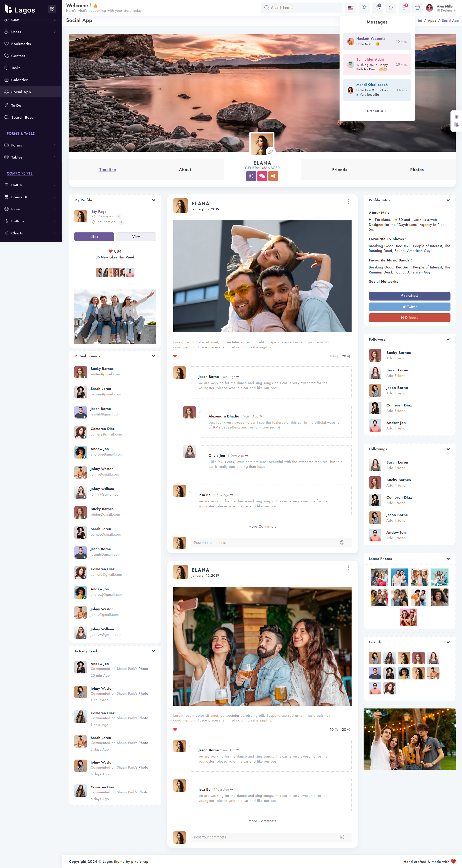Collapse the My Profile panel chevron
The image size is (462, 868).
[154, 200]
